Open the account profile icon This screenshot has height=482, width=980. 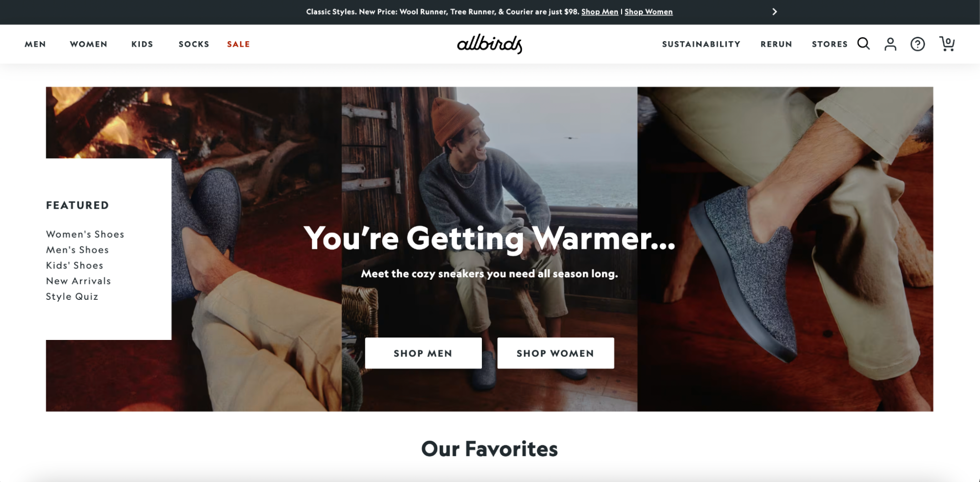890,44
